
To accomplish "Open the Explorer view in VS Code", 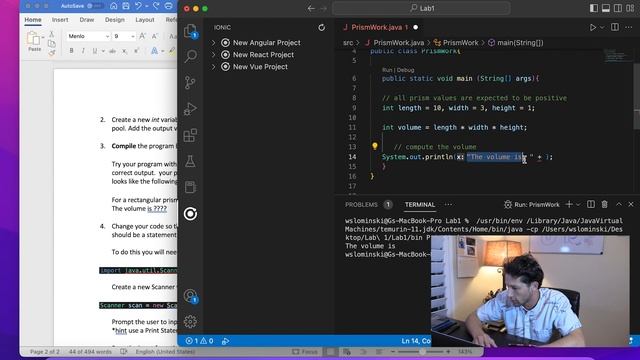I will (x=190, y=31).
